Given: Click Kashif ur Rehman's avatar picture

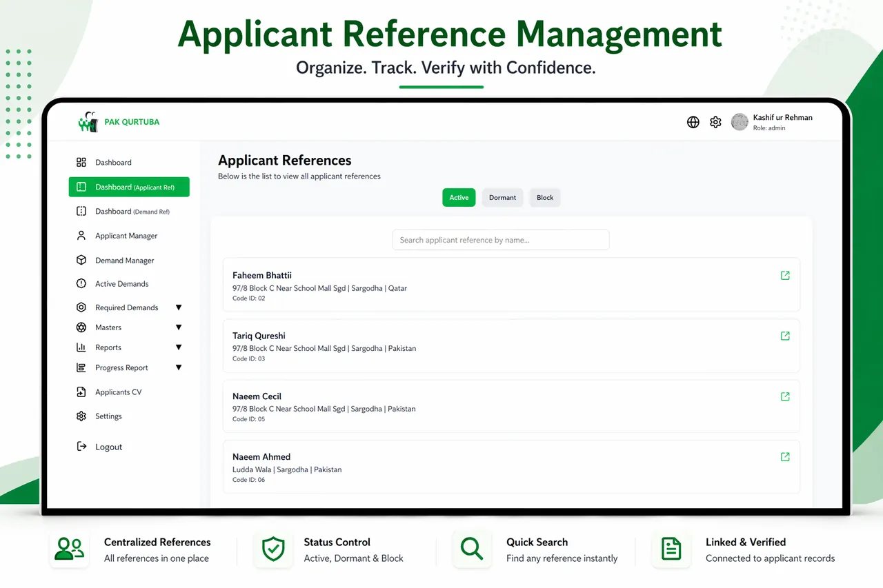Looking at the screenshot, I should coord(740,122).
